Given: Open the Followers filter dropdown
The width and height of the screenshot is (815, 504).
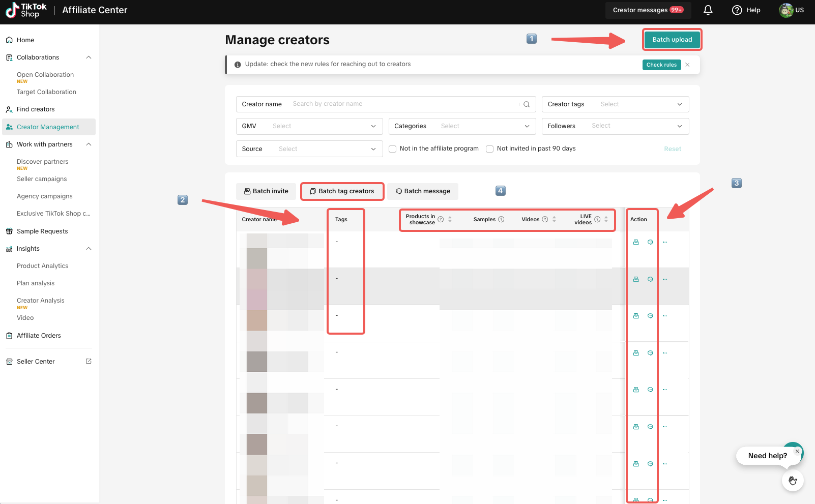Looking at the screenshot, I should (x=615, y=126).
